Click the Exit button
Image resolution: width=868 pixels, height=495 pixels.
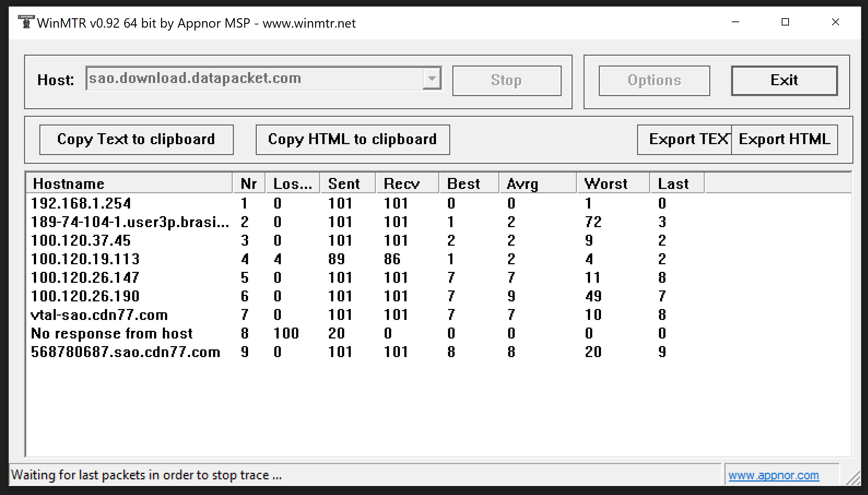pyautogui.click(x=784, y=80)
